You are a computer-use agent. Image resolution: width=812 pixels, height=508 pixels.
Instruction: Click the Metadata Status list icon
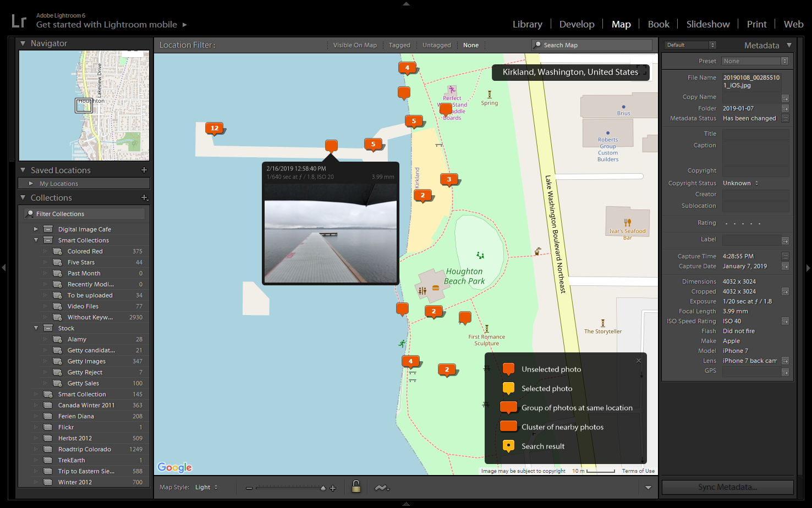tap(785, 118)
